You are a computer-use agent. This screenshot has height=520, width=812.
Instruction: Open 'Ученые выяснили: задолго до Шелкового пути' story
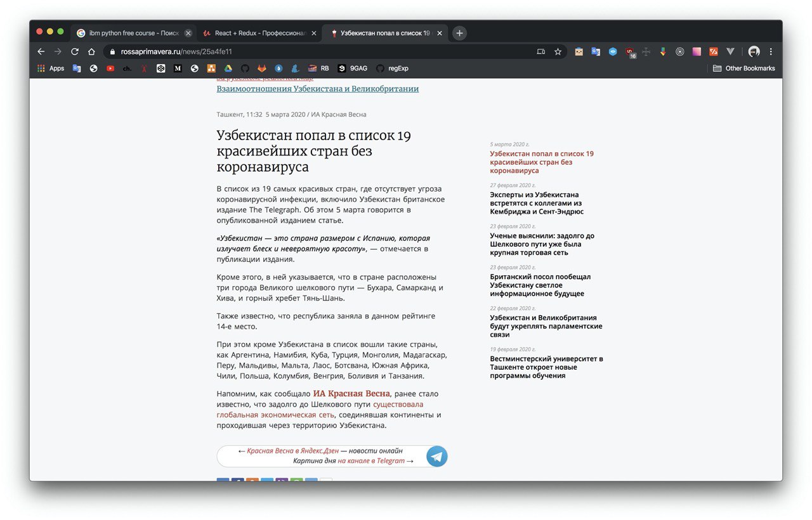[x=542, y=244]
